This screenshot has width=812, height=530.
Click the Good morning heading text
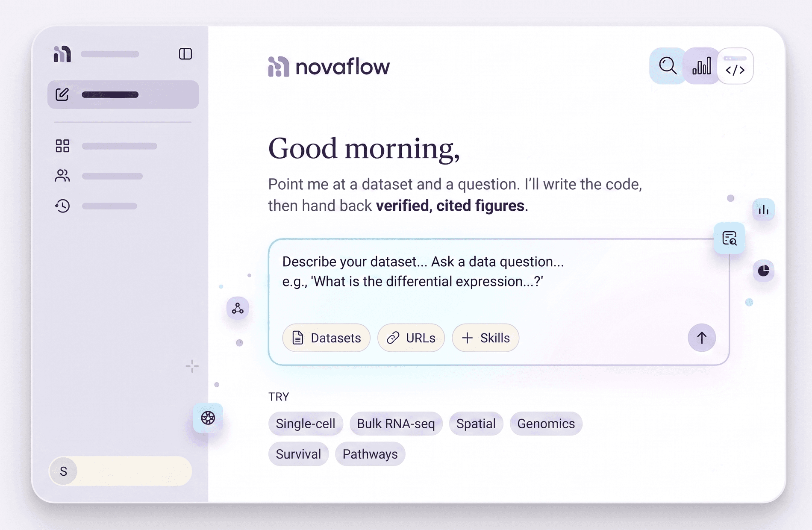click(x=364, y=149)
